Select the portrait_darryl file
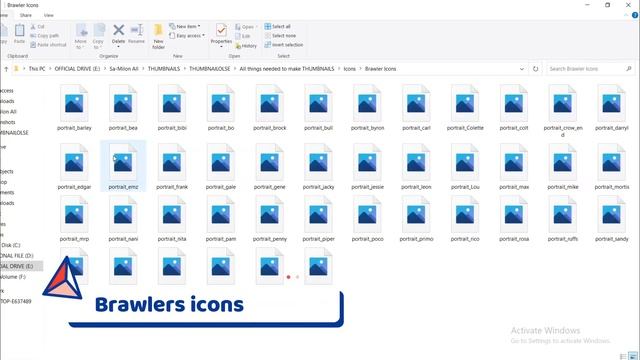This screenshot has height=360, width=640. 611,108
